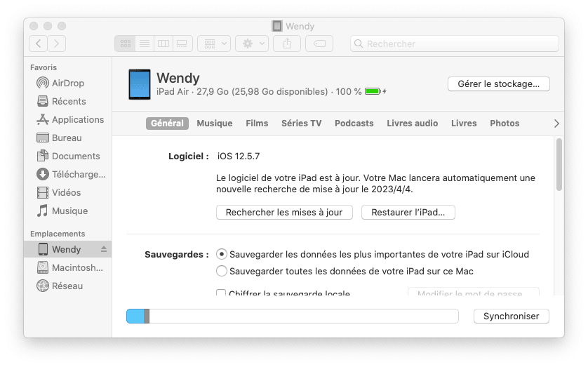Screen dimensions: 588x367
Task: Enable Chiffrer la sauvegarde locale checkbox
Action: point(222,293)
